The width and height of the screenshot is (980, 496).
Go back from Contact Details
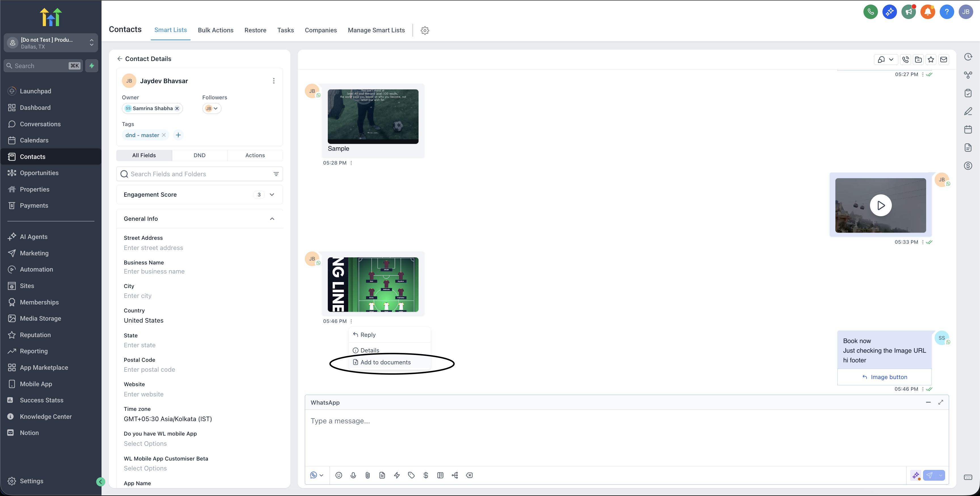(x=119, y=59)
